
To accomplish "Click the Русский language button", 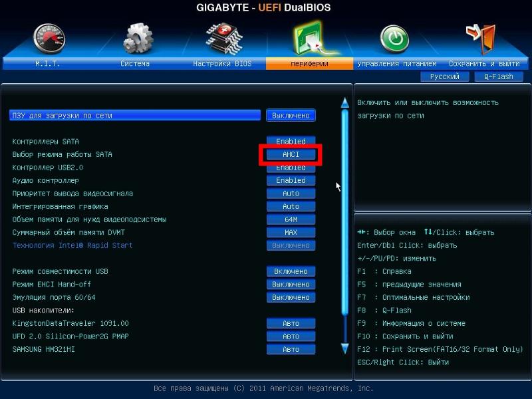I will point(444,76).
